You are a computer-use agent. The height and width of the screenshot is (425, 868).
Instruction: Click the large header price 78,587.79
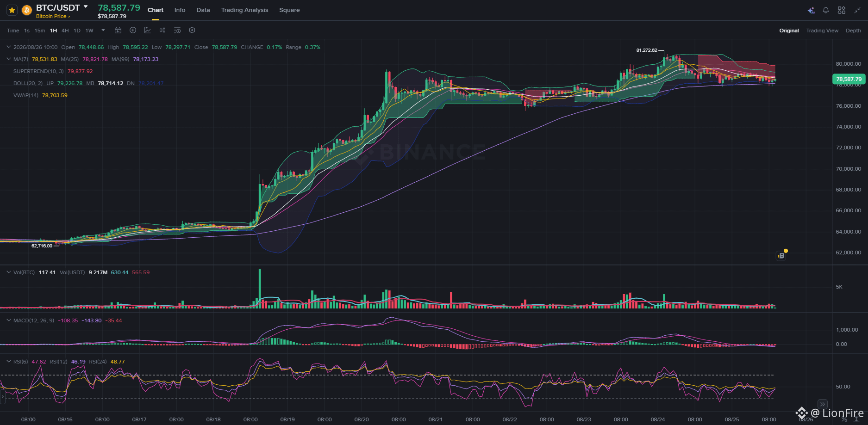pyautogui.click(x=119, y=7)
